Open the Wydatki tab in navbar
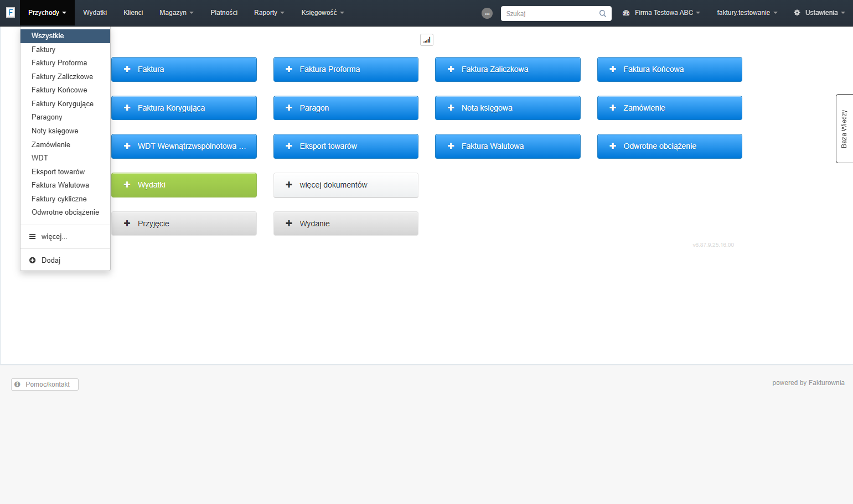Image resolution: width=853 pixels, height=504 pixels. [x=95, y=13]
